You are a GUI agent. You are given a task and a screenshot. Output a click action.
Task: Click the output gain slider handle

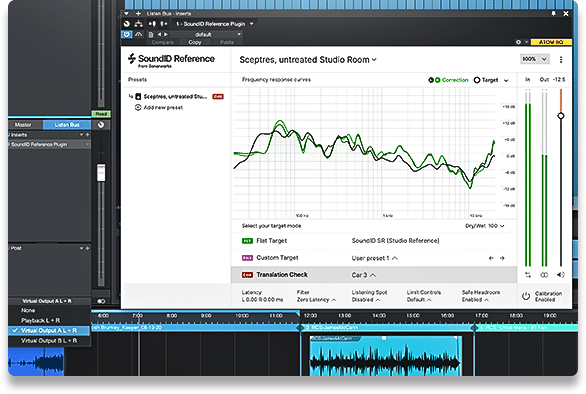click(x=561, y=116)
